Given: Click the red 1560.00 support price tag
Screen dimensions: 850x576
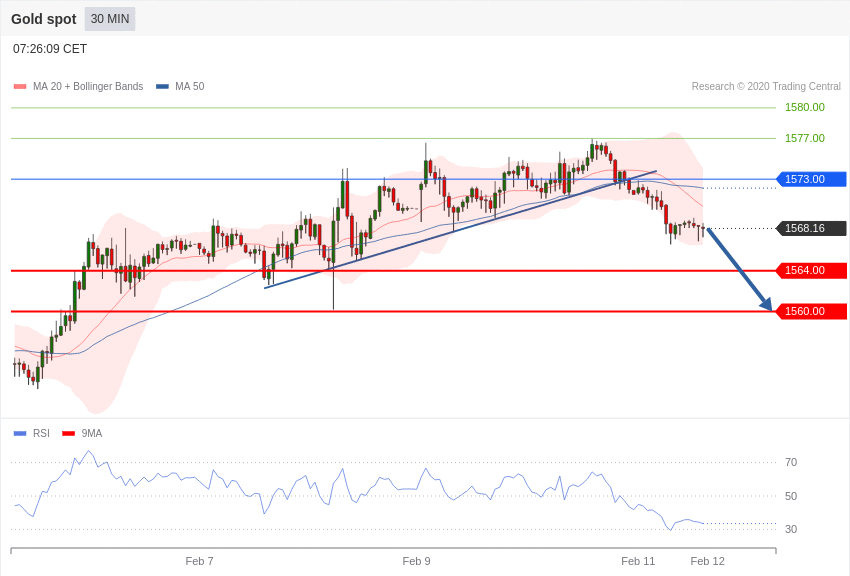Looking at the screenshot, I should (811, 311).
